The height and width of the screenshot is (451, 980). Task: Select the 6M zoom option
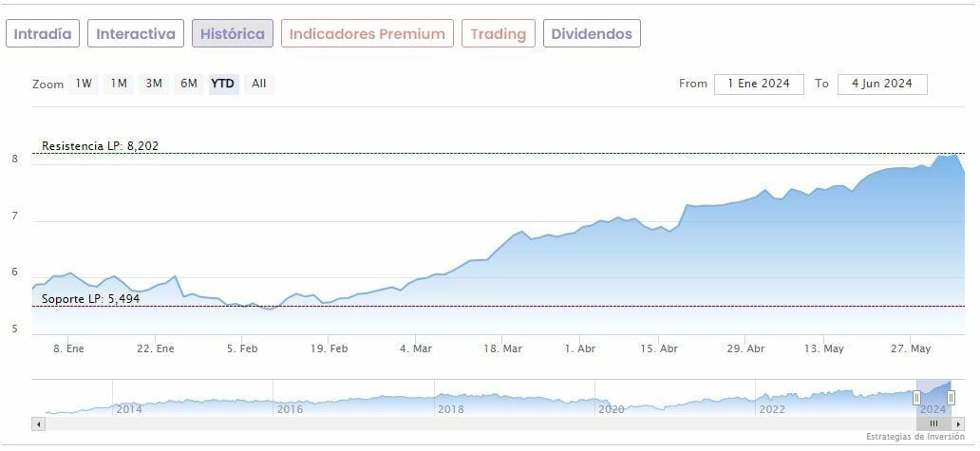pos(189,84)
